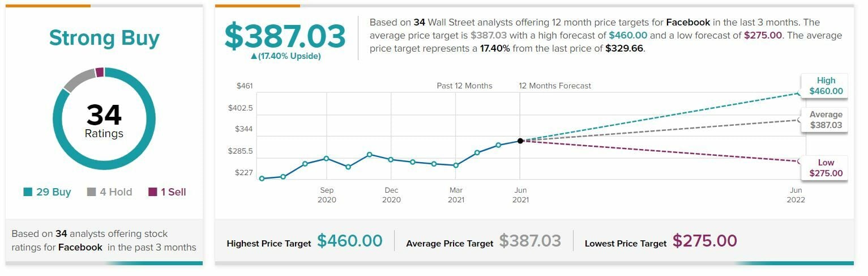The width and height of the screenshot is (868, 276).
Task: Click the Lowest Price Target $275.00 value
Action: click(704, 241)
